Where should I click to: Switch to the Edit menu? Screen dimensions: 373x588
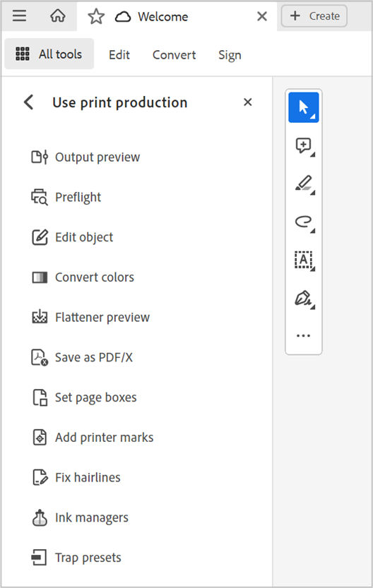(119, 55)
